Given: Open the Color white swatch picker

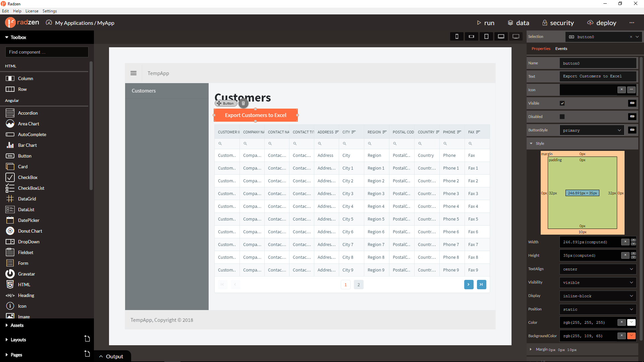Looking at the screenshot, I should (631, 322).
